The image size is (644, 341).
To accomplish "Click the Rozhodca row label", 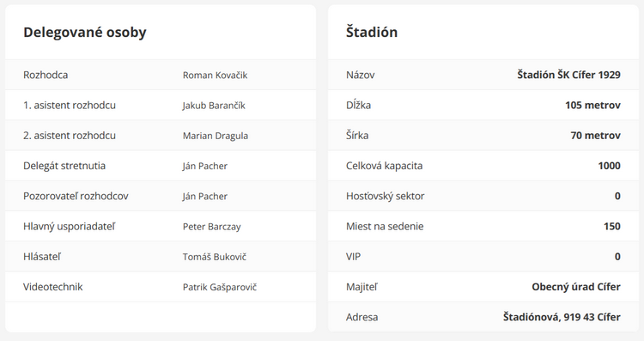I will pyautogui.click(x=46, y=76).
